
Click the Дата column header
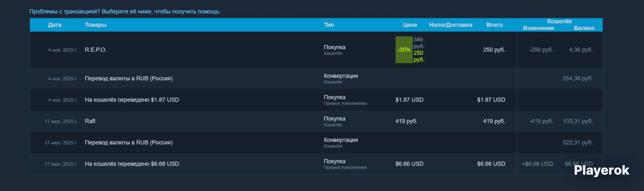coord(55,25)
